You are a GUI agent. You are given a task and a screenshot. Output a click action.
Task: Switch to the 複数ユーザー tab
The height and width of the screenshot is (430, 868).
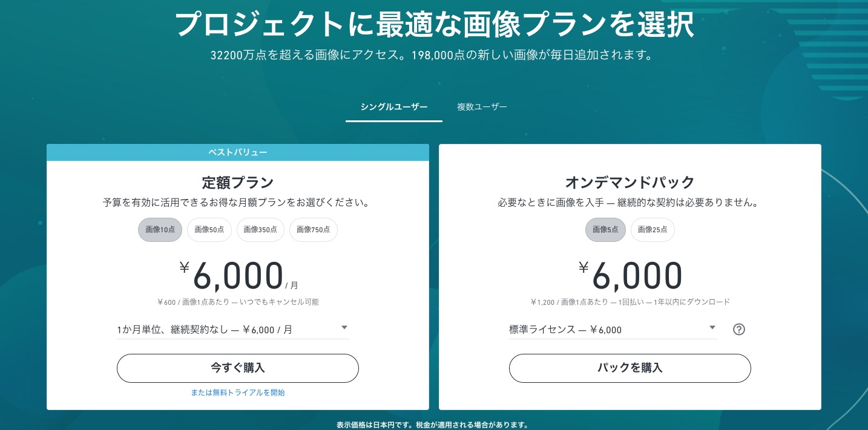pos(482,106)
